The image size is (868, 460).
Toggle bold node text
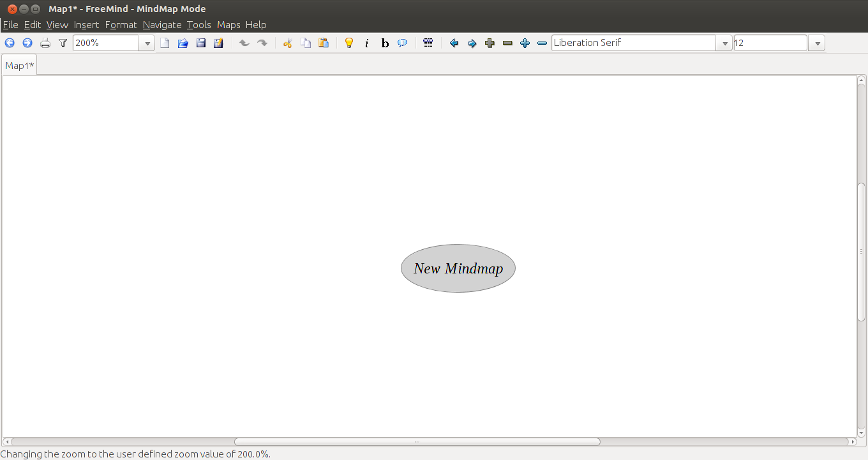(x=385, y=43)
